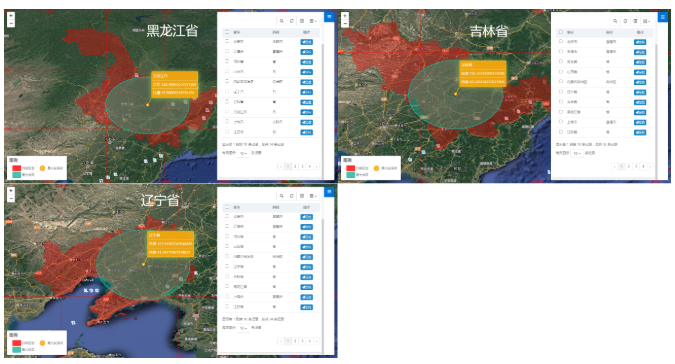The width and height of the screenshot is (675, 364).
Task: Tick last row checkbox in 辽宁省 table
Action: 227,307
